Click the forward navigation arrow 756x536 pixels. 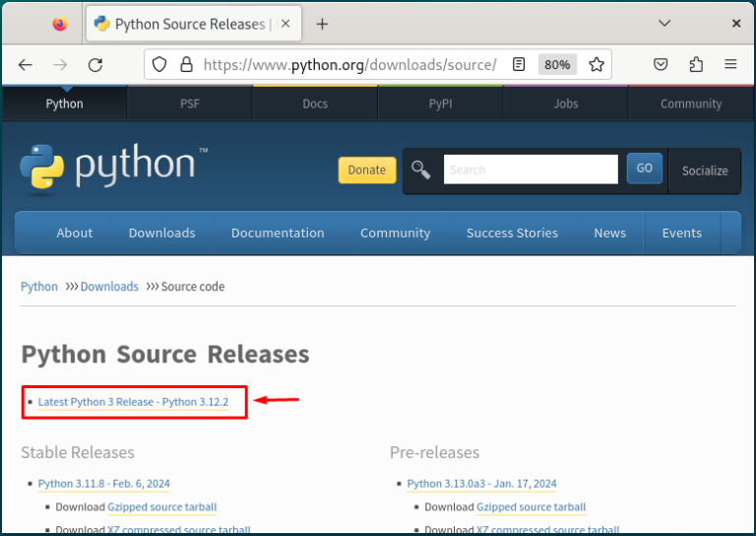coord(60,65)
